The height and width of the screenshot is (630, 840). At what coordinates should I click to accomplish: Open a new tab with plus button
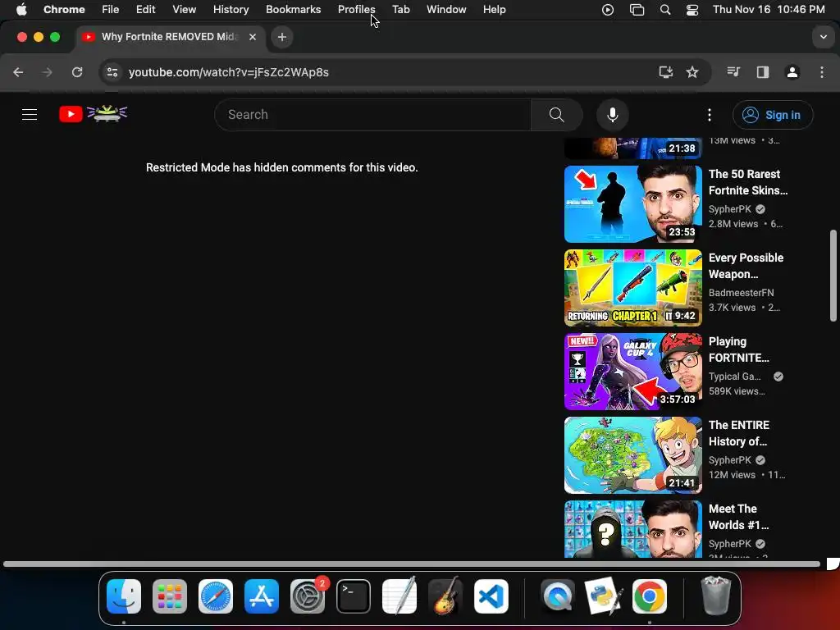click(x=282, y=37)
